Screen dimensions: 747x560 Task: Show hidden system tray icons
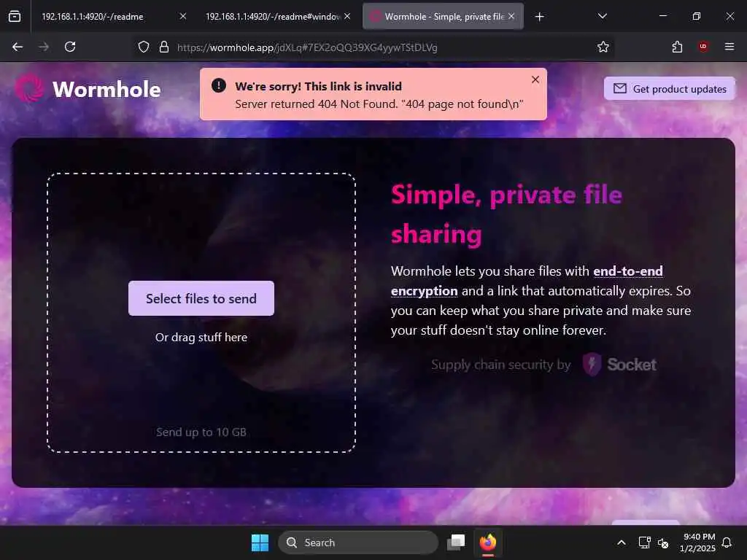tap(622, 542)
